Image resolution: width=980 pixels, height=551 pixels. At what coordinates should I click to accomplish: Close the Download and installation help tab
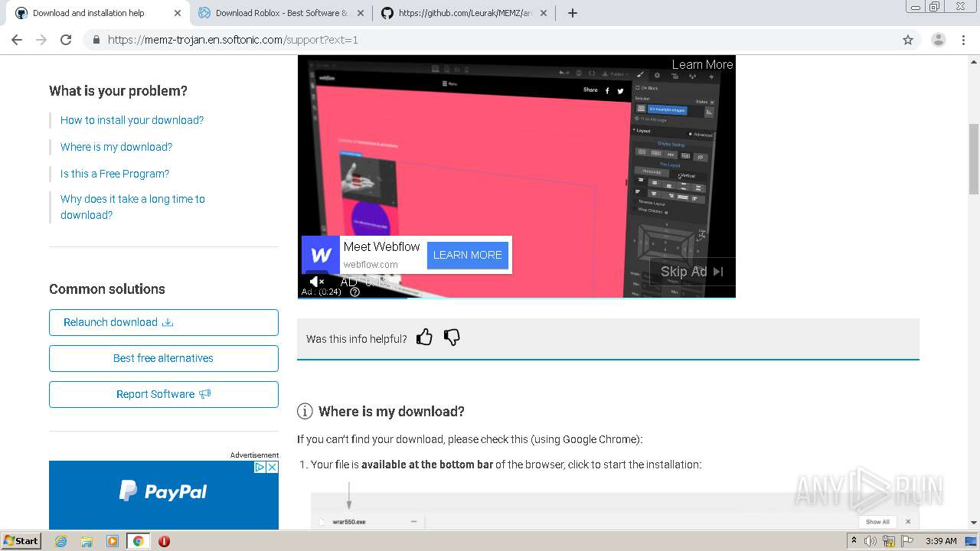coord(178,13)
